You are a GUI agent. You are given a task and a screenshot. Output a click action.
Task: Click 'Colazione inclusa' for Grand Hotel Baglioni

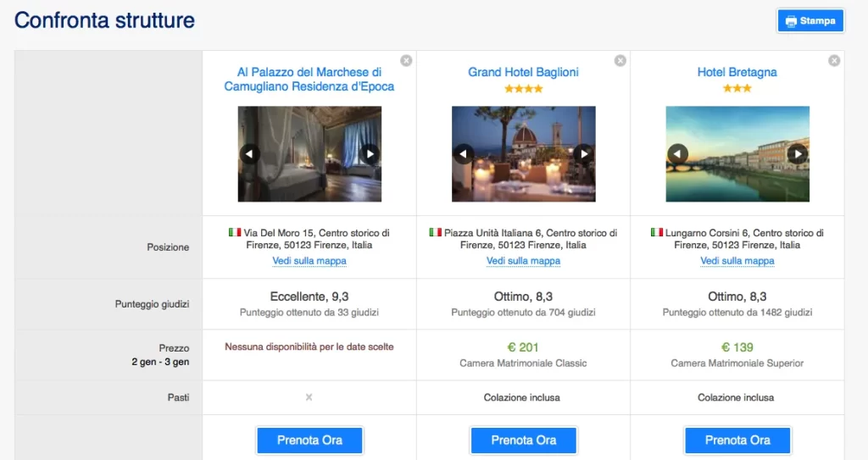(522, 397)
